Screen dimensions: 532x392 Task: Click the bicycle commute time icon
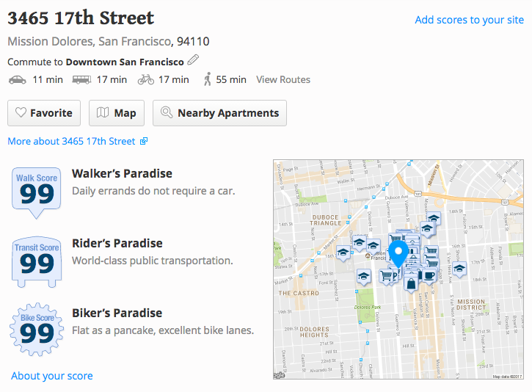coord(146,80)
